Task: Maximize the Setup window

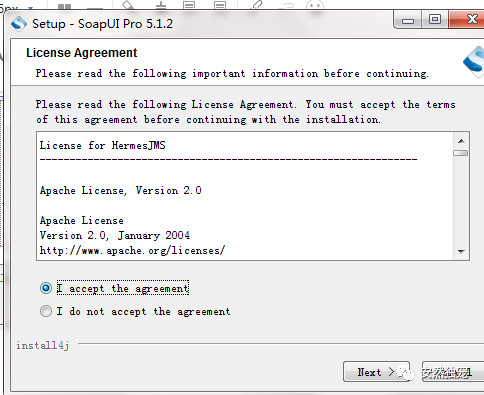Action: (x=435, y=19)
